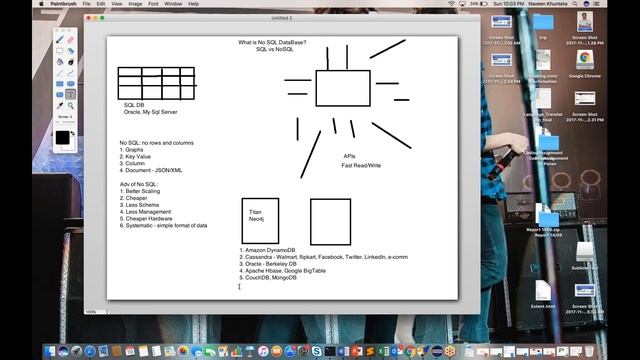This screenshot has width=640, height=360.
Task: Click the 'Fast Read/Write' text on canvas
Action: [x=361, y=165]
